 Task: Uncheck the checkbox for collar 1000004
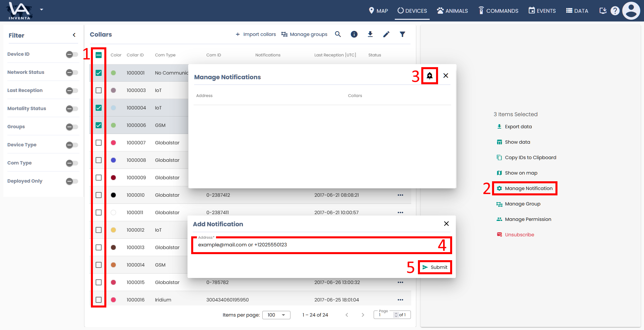click(x=99, y=108)
